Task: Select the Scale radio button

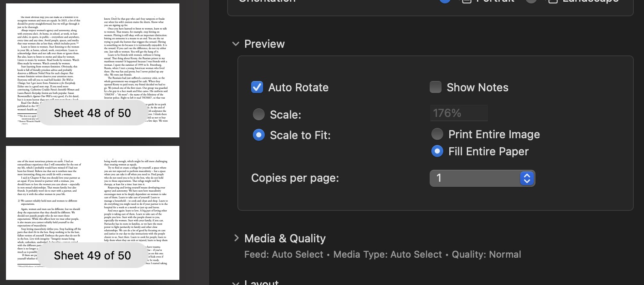Action: 259,114
